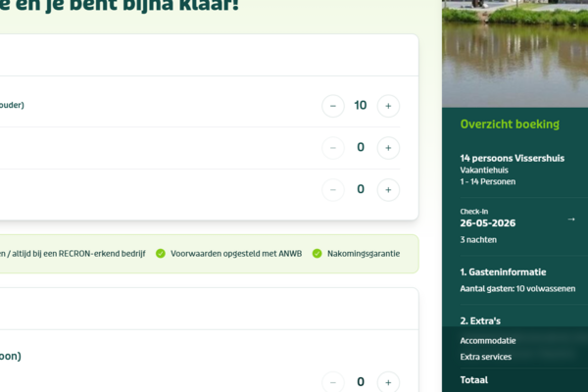Click the accommodation photo of the pond

click(514, 54)
